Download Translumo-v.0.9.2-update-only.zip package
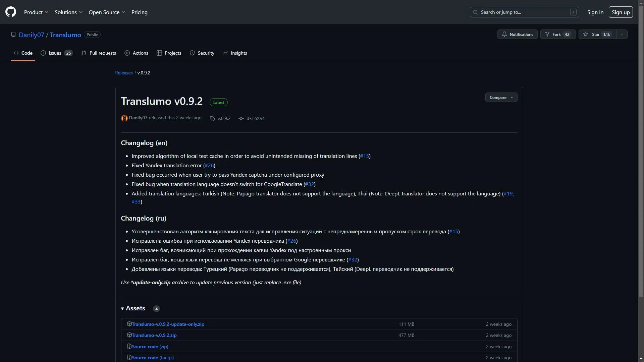 (x=168, y=324)
